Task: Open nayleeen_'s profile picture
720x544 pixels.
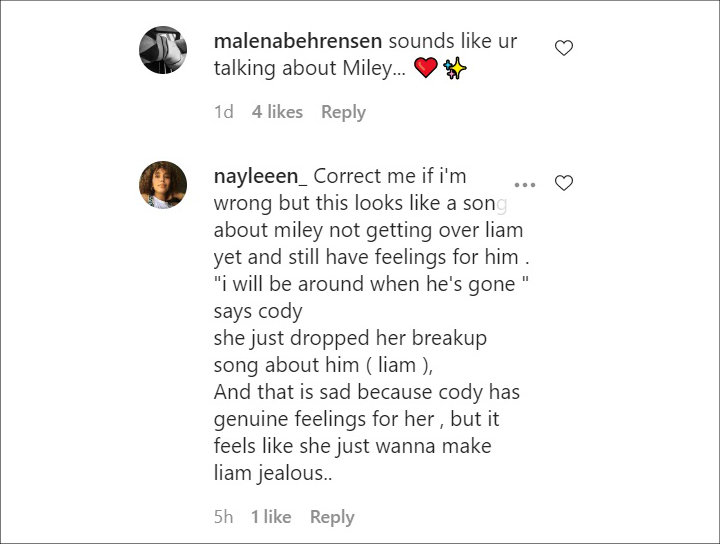Action: click(163, 185)
